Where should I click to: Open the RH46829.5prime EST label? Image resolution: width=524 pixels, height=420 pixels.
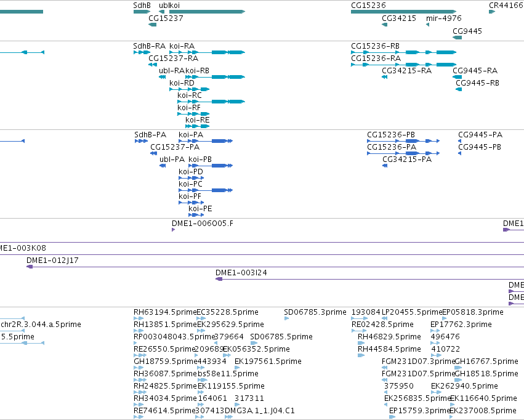point(389,337)
